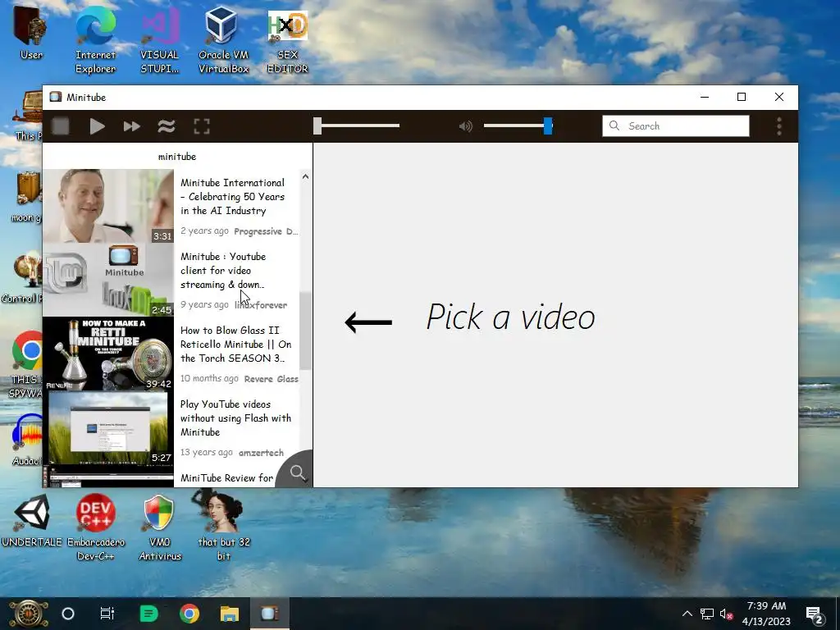
Task: Toggle fullscreen mode icon
Action: click(202, 126)
